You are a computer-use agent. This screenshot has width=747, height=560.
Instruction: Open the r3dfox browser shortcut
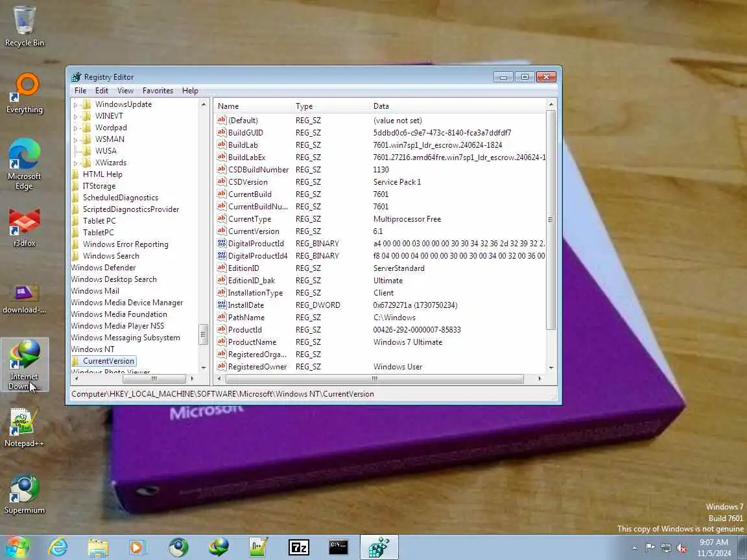(24, 227)
